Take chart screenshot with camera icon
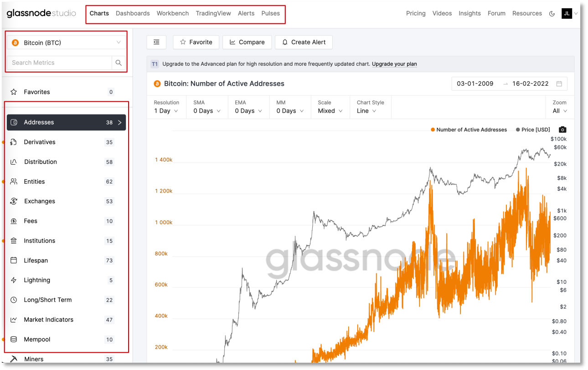This screenshot has height=370, width=588. tap(562, 130)
